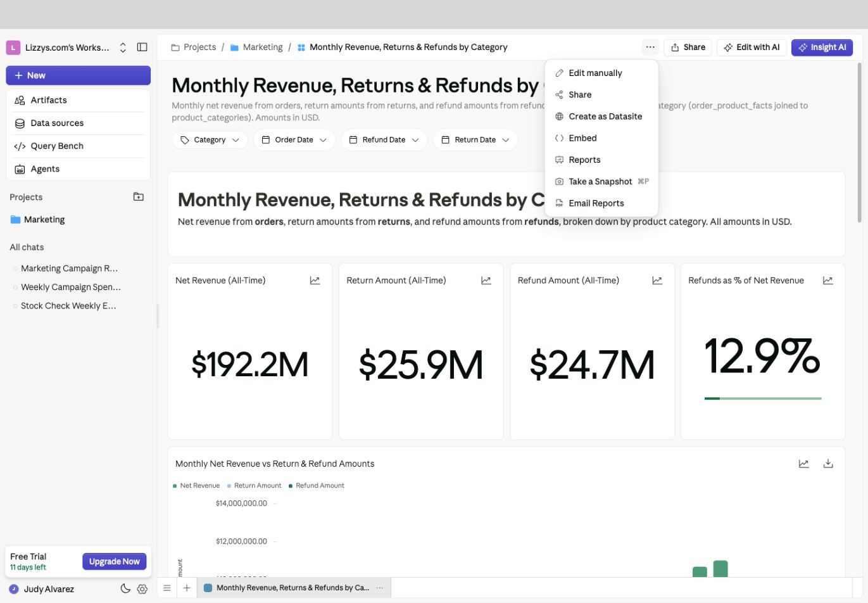Open the workspace switcher chevrons
The width and height of the screenshot is (868, 603).
[123, 48]
